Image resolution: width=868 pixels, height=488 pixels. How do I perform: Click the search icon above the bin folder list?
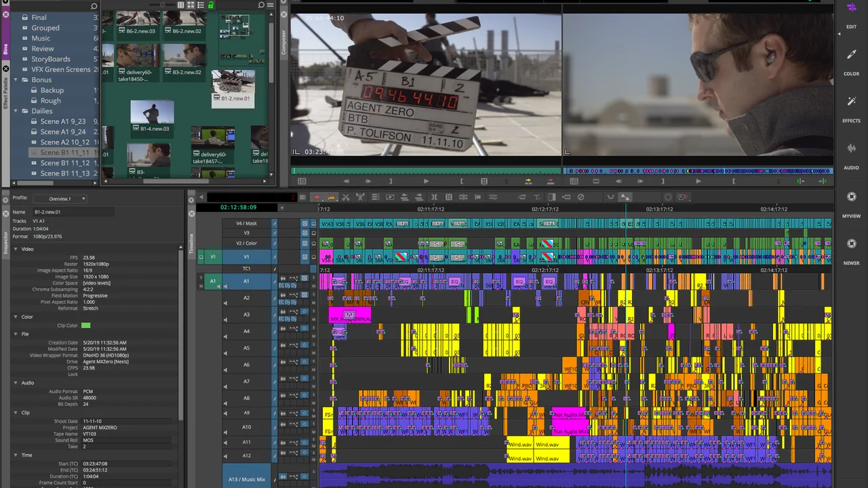coord(94,6)
